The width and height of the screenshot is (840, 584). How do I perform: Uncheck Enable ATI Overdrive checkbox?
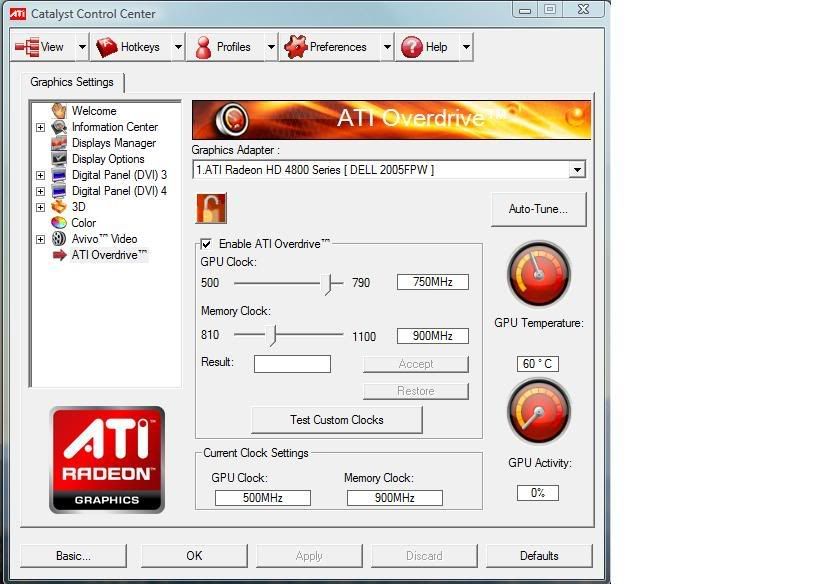206,244
